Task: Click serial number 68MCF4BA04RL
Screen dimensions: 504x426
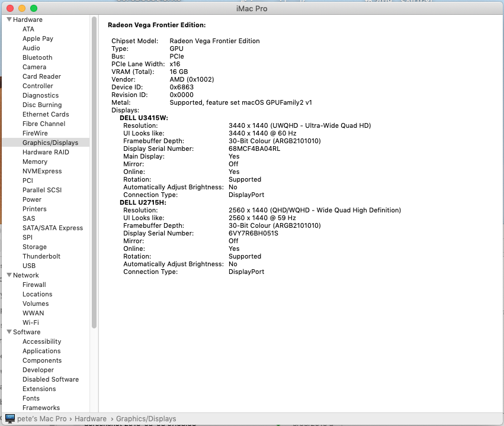Action: (x=254, y=149)
